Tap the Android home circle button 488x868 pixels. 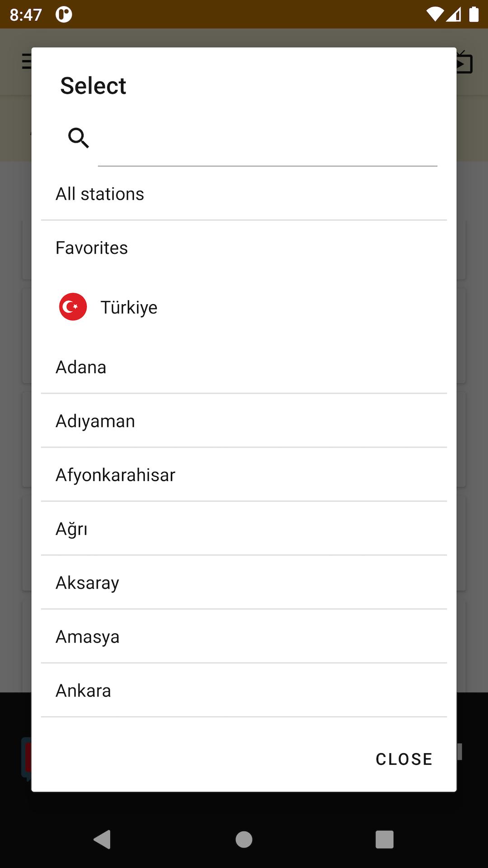244,840
